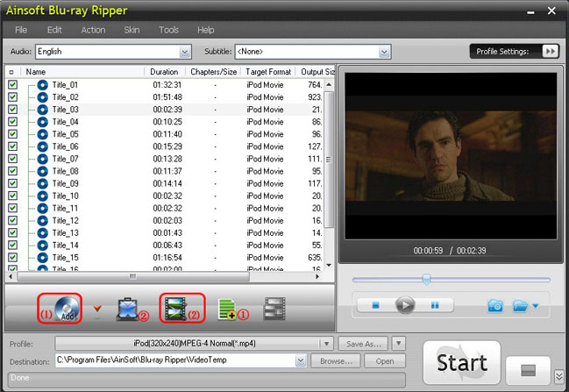This screenshot has height=392, width=569.
Task: Toggle the Title_05 checkbox
Action: tap(13, 134)
